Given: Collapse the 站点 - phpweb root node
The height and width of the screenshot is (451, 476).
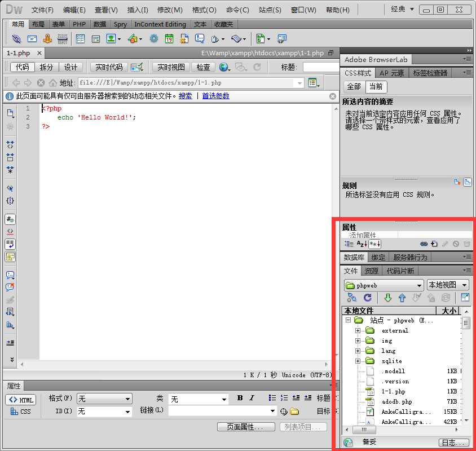Looking at the screenshot, I should 348,320.
